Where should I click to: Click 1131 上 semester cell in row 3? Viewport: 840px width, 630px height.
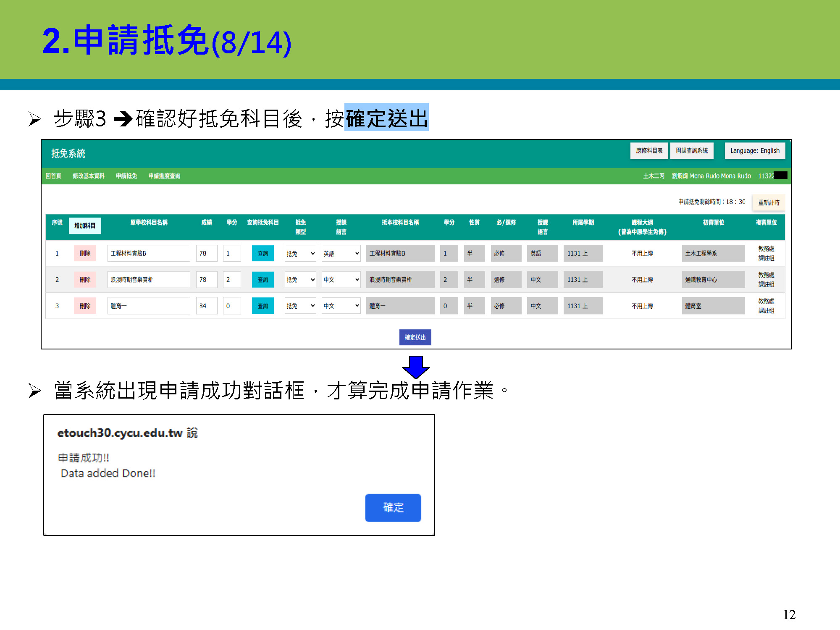tap(583, 306)
